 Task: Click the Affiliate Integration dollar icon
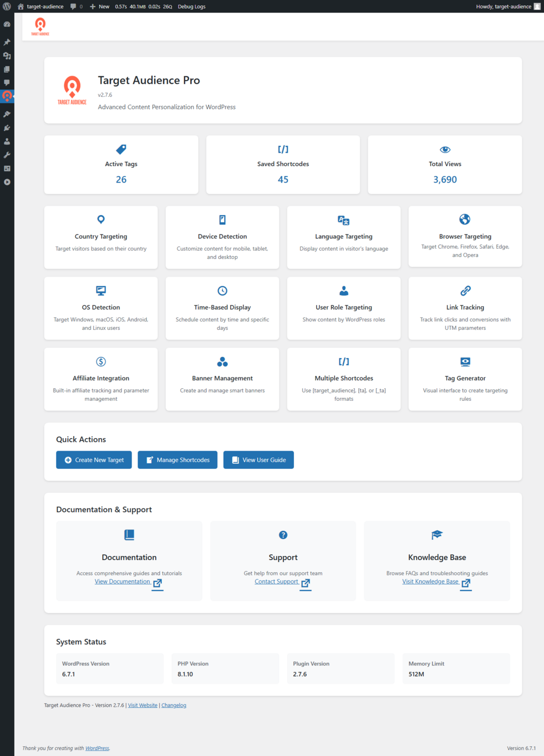(101, 361)
